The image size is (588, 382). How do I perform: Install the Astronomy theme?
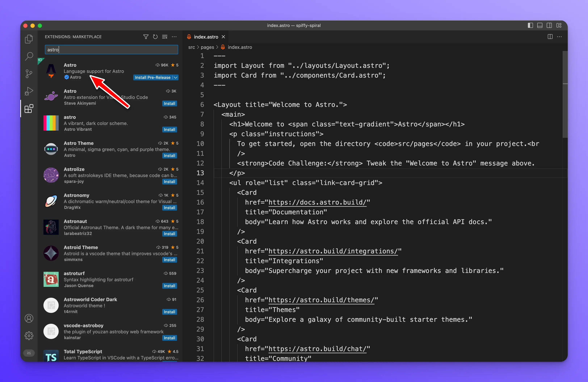(169, 208)
